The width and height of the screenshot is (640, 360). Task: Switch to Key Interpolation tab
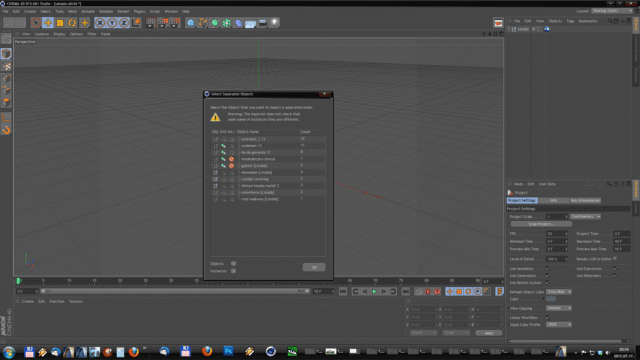pyautogui.click(x=585, y=200)
